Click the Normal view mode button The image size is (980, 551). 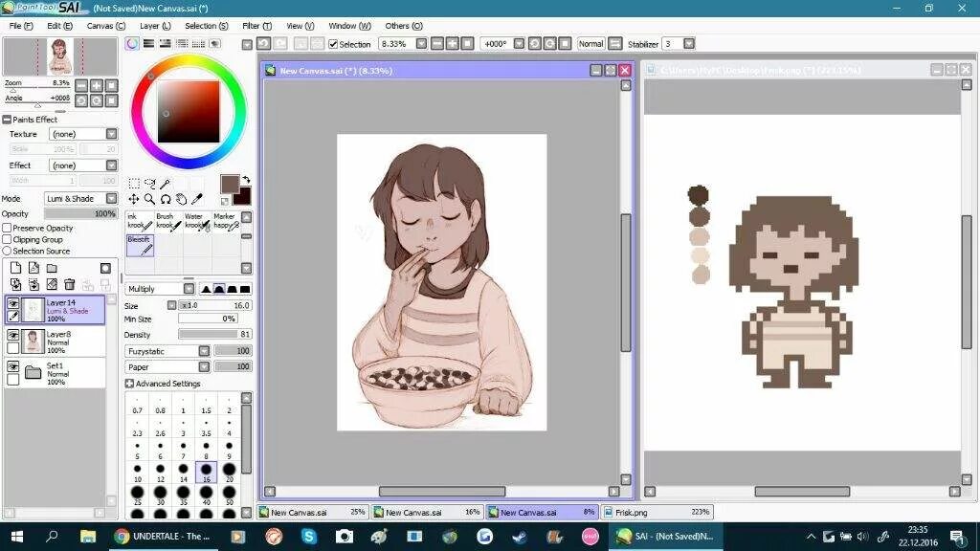click(x=590, y=44)
